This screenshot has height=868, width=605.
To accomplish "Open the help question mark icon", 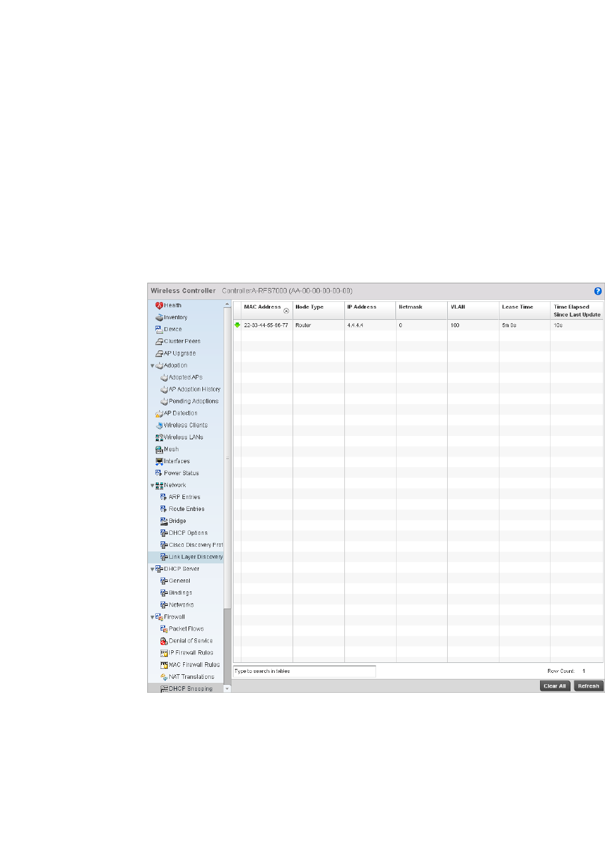I will 598,291.
